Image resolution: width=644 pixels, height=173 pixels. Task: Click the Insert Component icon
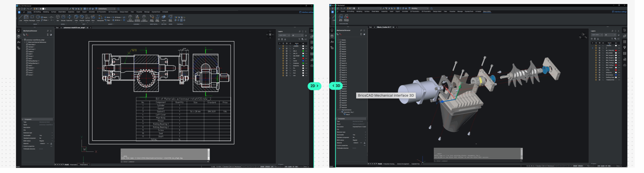[144, 18]
